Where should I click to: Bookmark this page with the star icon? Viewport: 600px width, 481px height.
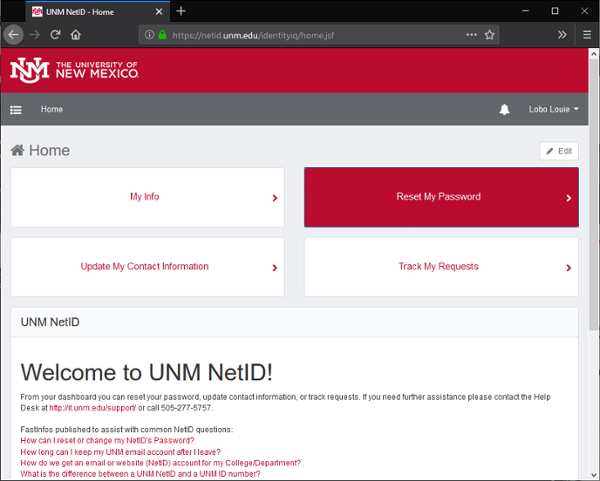[489, 35]
